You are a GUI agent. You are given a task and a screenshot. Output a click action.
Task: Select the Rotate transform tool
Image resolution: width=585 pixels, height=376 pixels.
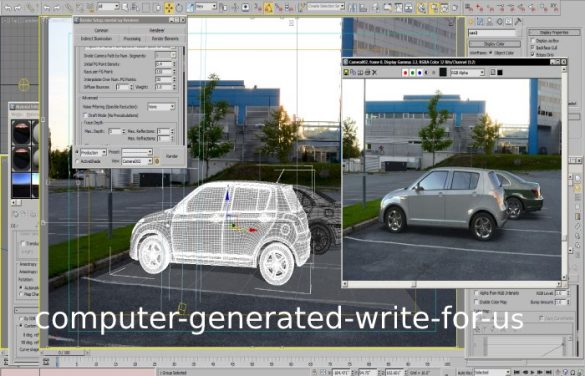tap(179, 7)
